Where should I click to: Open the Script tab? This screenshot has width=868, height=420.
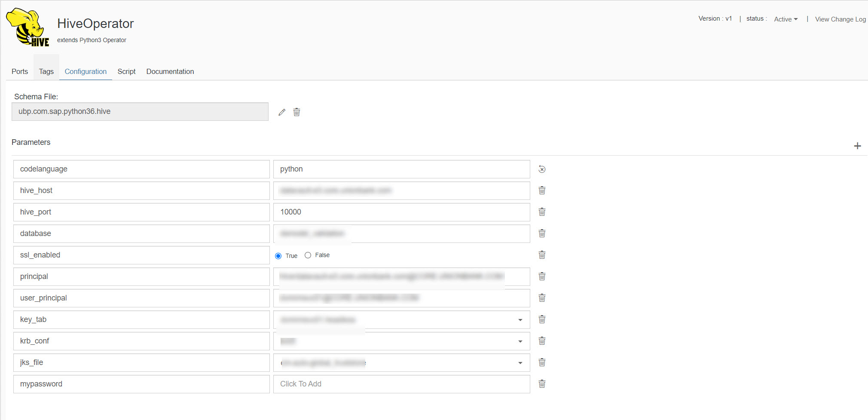[126, 71]
